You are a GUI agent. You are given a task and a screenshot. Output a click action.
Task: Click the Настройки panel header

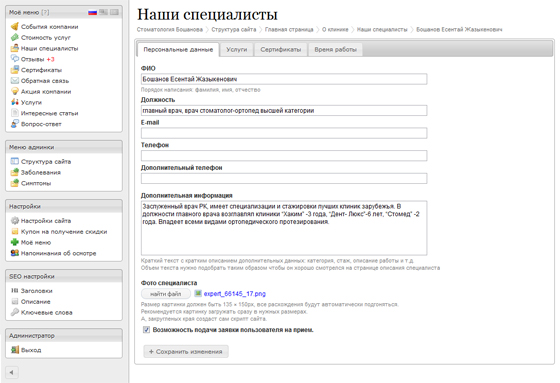(x=64, y=207)
